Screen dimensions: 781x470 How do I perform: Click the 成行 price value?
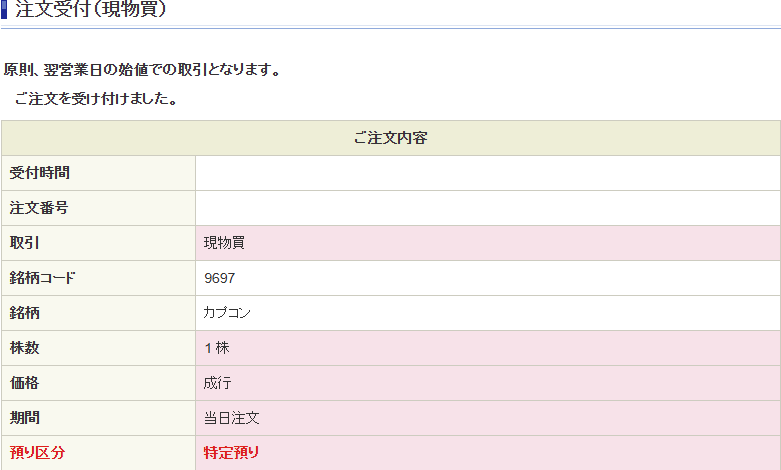coord(218,383)
